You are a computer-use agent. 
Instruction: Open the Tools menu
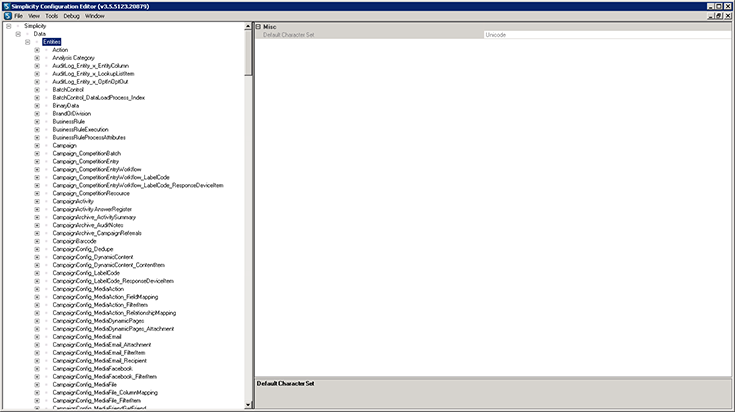(52, 16)
